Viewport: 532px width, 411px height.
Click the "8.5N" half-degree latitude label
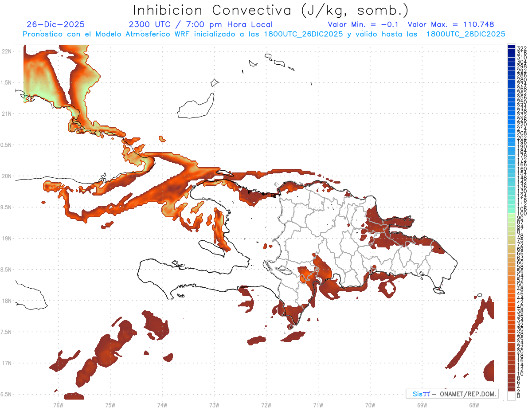point(7,270)
